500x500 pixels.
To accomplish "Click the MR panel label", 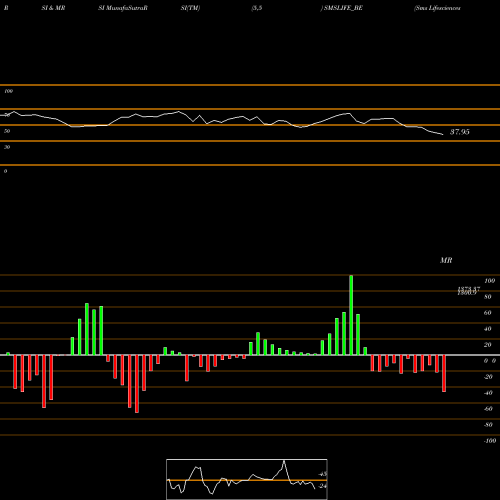I will 446,260.
